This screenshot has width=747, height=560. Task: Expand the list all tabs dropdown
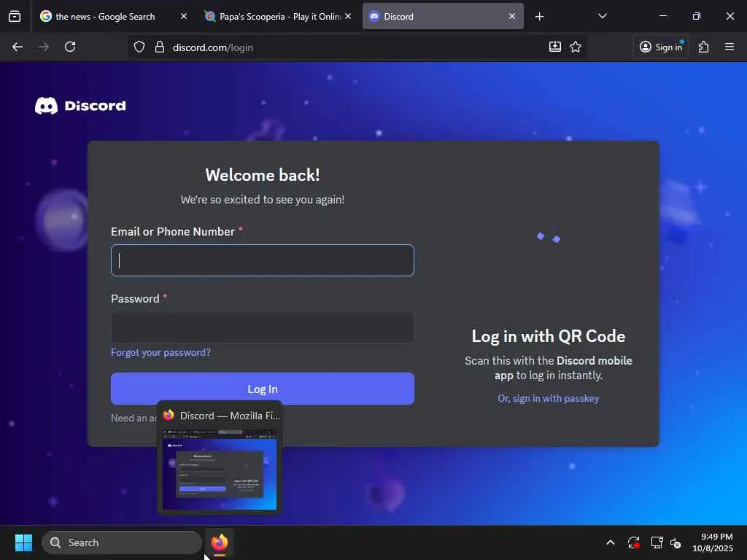pyautogui.click(x=602, y=16)
